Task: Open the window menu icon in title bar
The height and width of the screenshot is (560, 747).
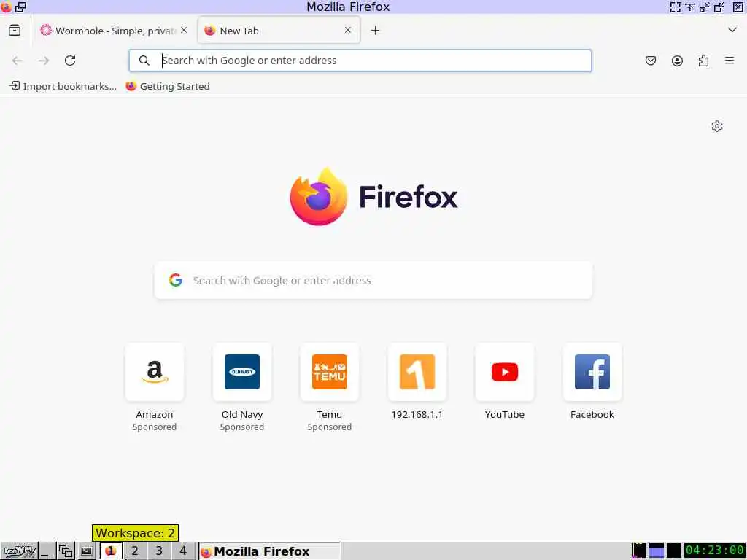Action: [6, 7]
